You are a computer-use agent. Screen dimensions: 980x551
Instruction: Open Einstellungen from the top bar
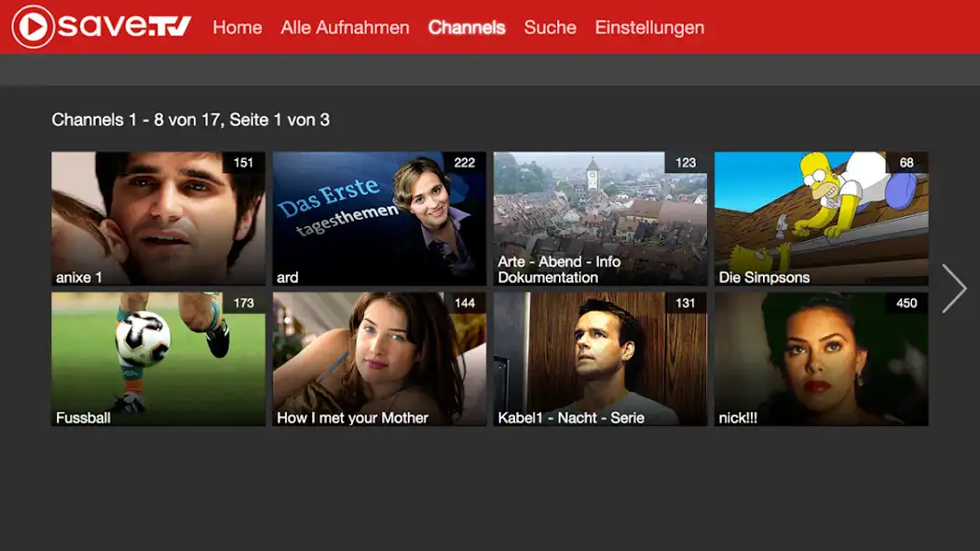649,27
